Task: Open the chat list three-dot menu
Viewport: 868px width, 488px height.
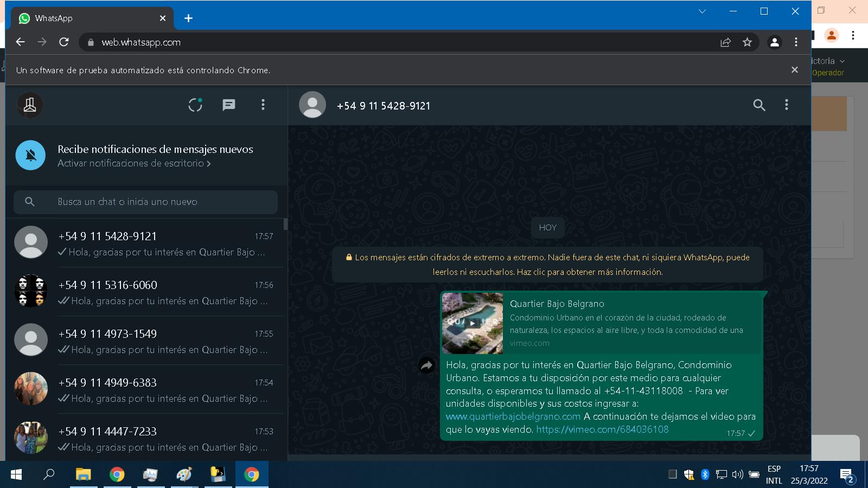Action: pos(263,105)
